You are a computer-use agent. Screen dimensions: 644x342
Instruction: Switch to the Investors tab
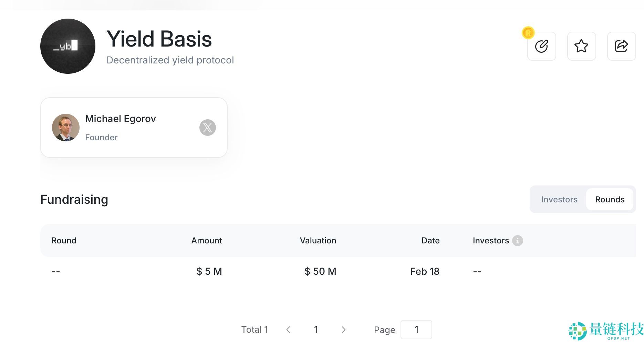coord(559,199)
